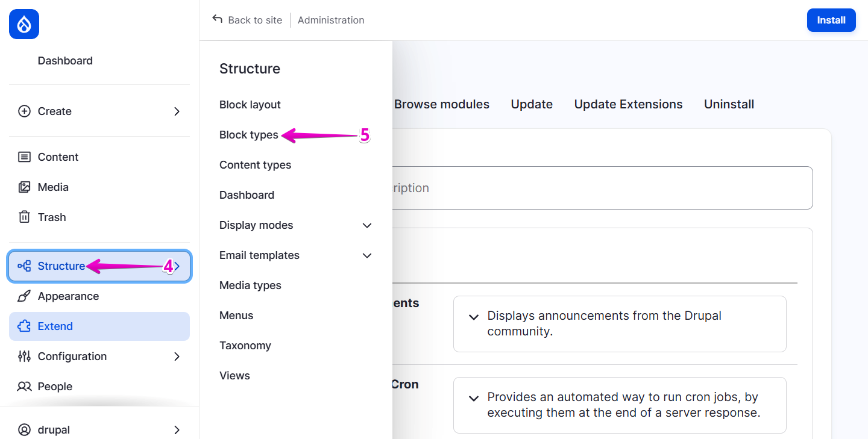This screenshot has width=868, height=439.
Task: Expand the Display modes submenu
Action: tap(367, 225)
